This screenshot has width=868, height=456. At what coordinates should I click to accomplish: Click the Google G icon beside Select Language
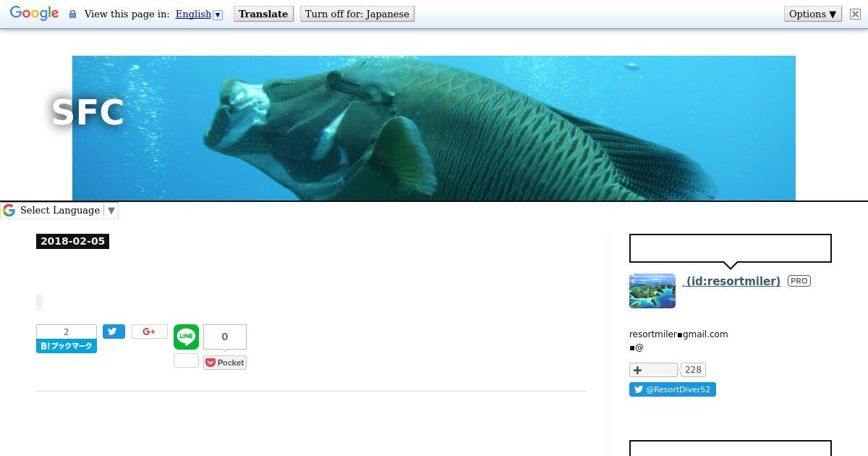tap(9, 210)
